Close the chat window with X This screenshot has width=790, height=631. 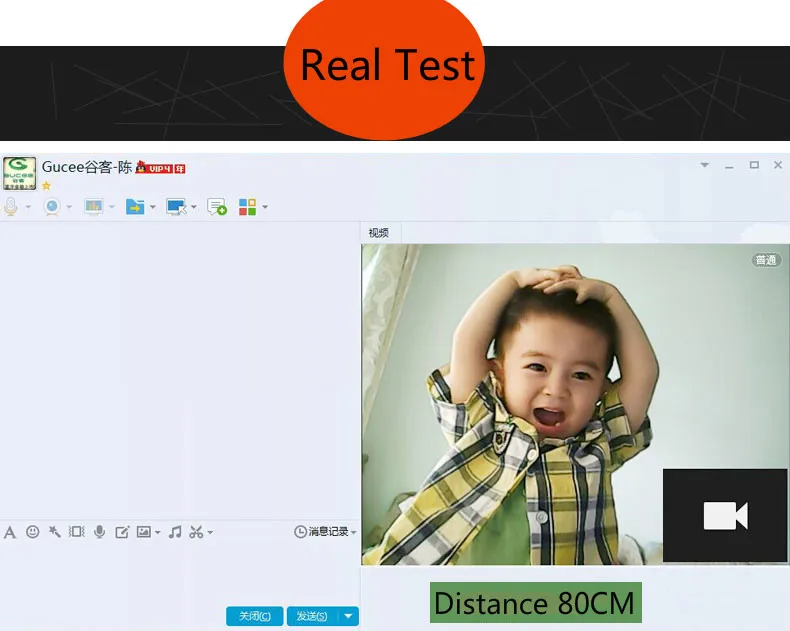pos(778,165)
